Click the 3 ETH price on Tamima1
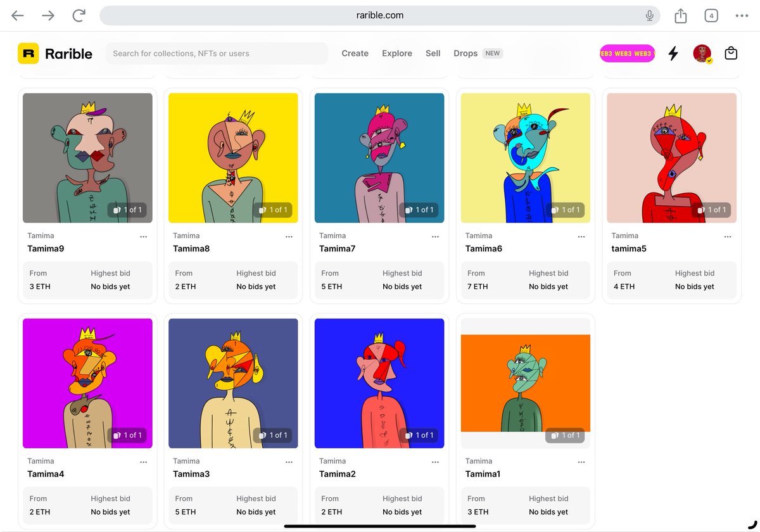The image size is (760, 532). [479, 512]
